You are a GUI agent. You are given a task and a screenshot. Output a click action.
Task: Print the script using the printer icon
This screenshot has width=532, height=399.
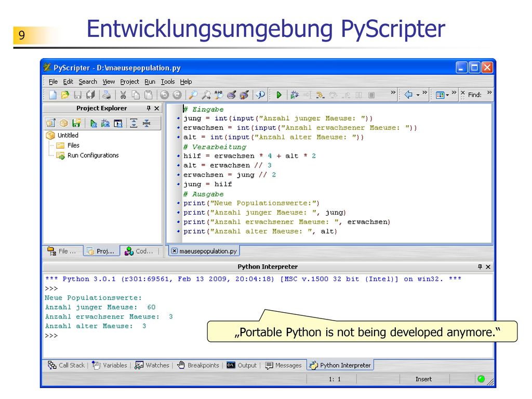tap(107, 95)
